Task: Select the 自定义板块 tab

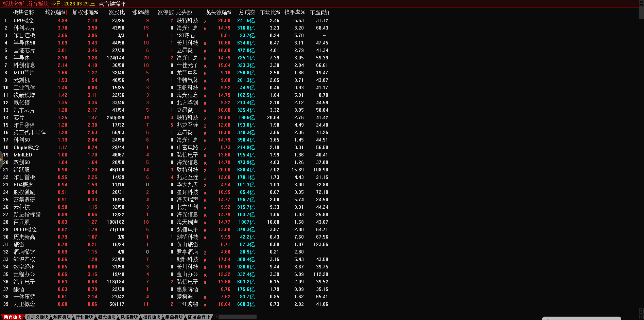Action: point(37,317)
